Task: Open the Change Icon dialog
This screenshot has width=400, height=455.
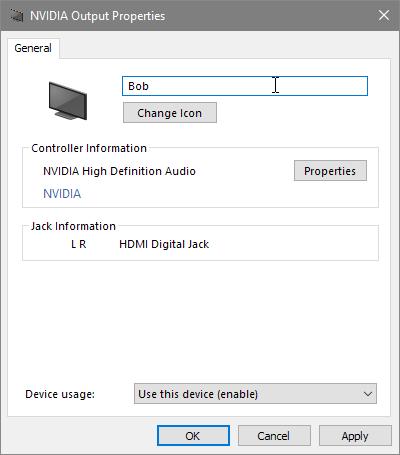Action: (x=170, y=113)
